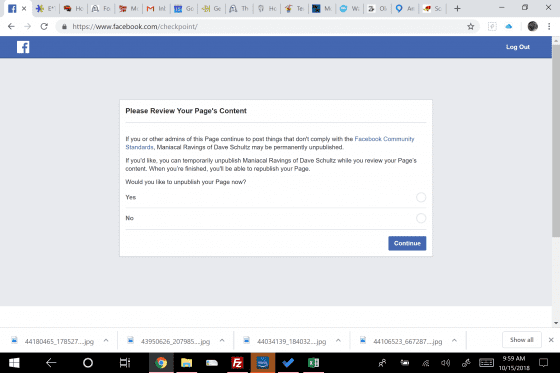Click the Log Out link
Screen dimensions: 560x373
tap(518, 47)
